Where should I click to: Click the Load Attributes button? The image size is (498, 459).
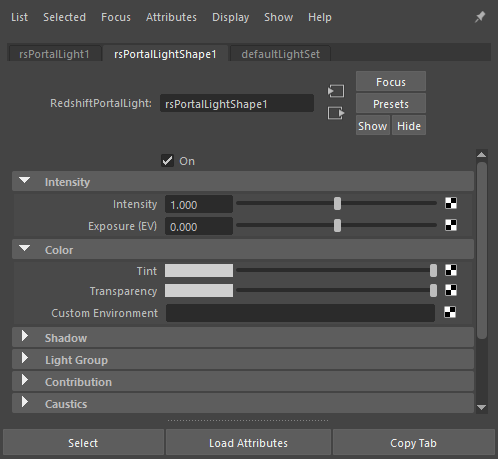248,443
